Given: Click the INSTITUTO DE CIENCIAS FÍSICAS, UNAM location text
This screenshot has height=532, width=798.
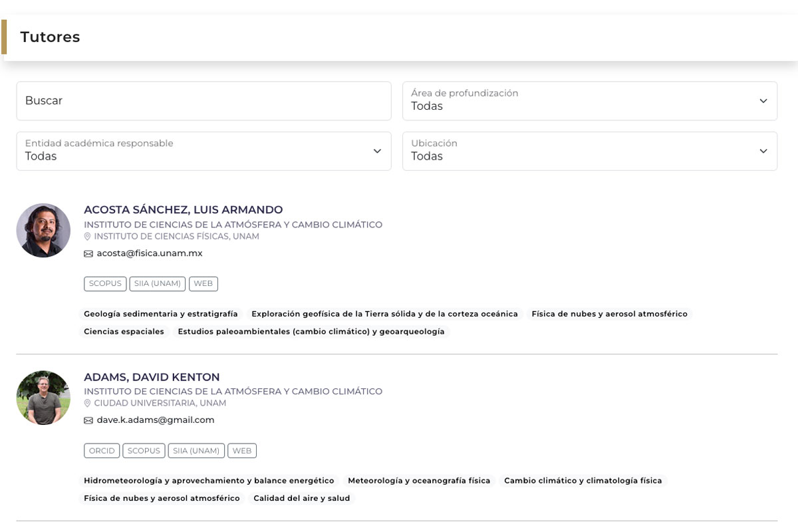Looking at the screenshot, I should (177, 237).
